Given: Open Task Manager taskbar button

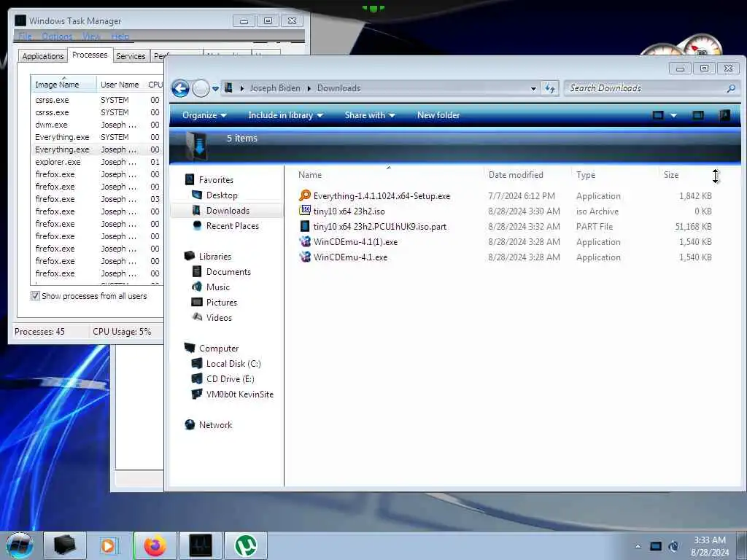Looking at the screenshot, I should tap(200, 545).
